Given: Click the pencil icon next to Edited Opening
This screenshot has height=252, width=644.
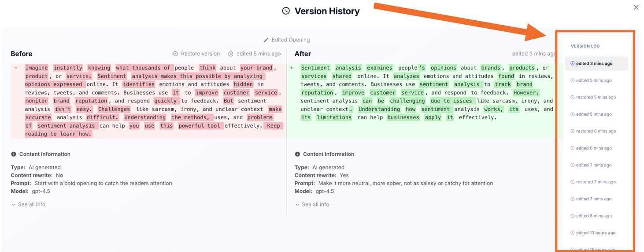Looking at the screenshot, I should coord(266,40).
